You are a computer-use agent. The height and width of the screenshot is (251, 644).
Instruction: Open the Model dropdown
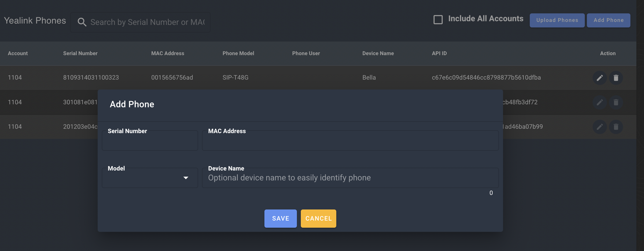[x=150, y=178]
